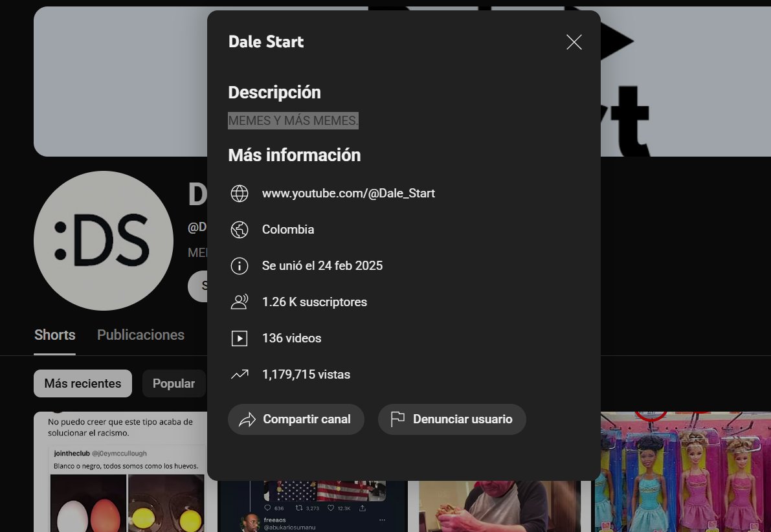This screenshot has height=532, width=771.
Task: Click the Compartir canal button
Action: 296,419
